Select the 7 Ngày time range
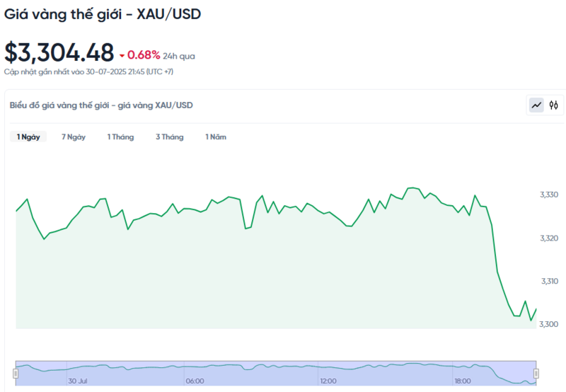This screenshot has height=392, width=566. (74, 137)
